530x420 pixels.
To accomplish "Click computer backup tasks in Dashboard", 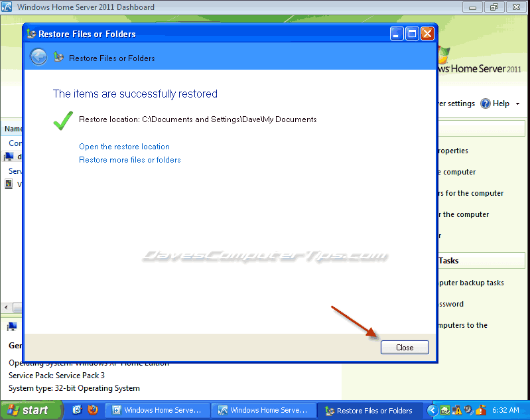I will coord(471,283).
